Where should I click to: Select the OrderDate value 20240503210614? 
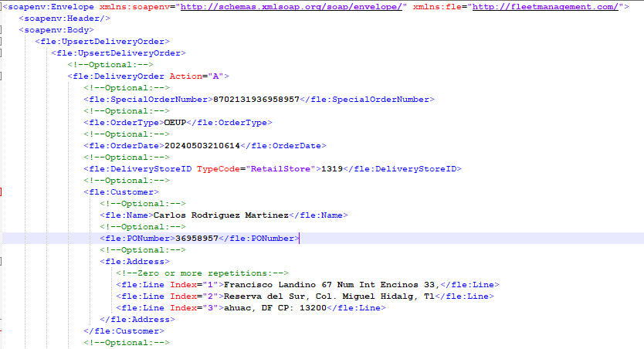point(202,146)
